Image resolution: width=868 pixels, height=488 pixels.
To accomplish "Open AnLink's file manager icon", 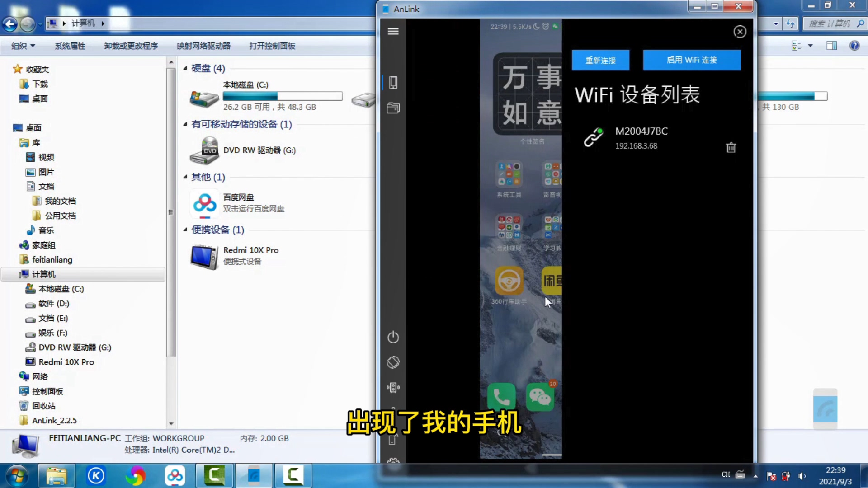I will pos(393,108).
